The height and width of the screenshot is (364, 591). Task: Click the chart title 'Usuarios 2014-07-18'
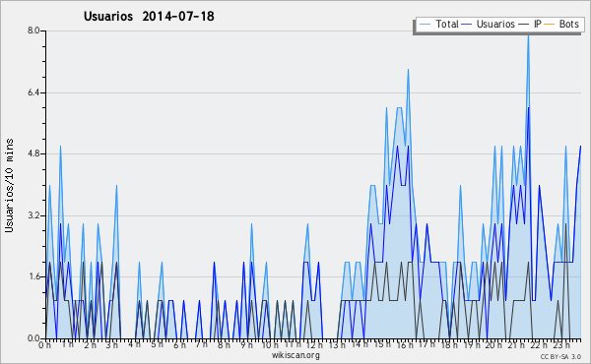(149, 16)
